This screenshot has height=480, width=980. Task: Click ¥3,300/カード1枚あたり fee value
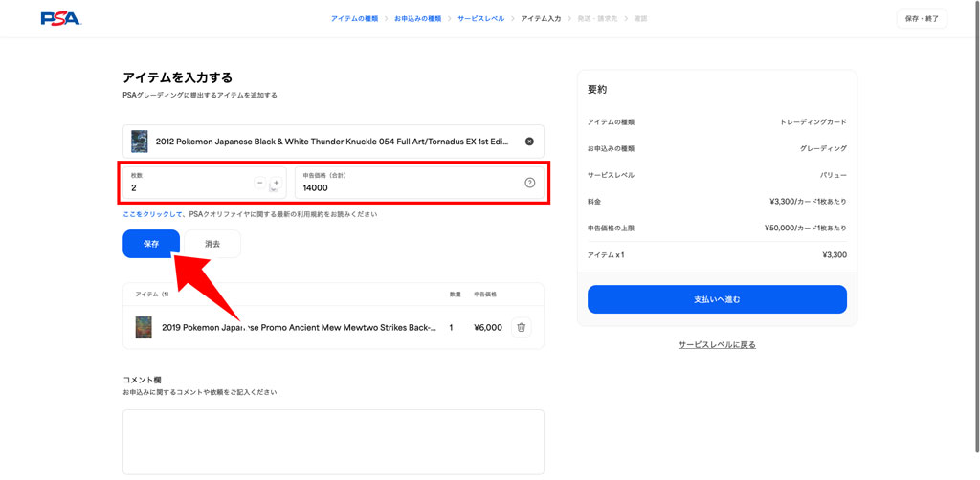click(x=806, y=202)
